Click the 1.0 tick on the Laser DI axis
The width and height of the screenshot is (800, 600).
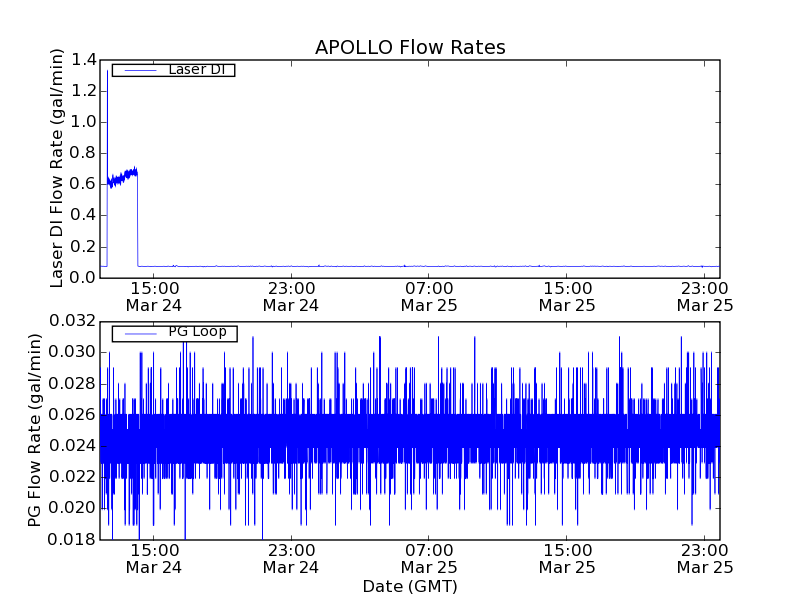pyautogui.click(x=83, y=122)
